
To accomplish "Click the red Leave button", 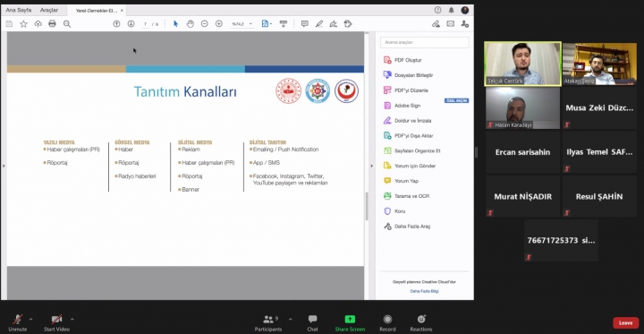I will (625, 323).
